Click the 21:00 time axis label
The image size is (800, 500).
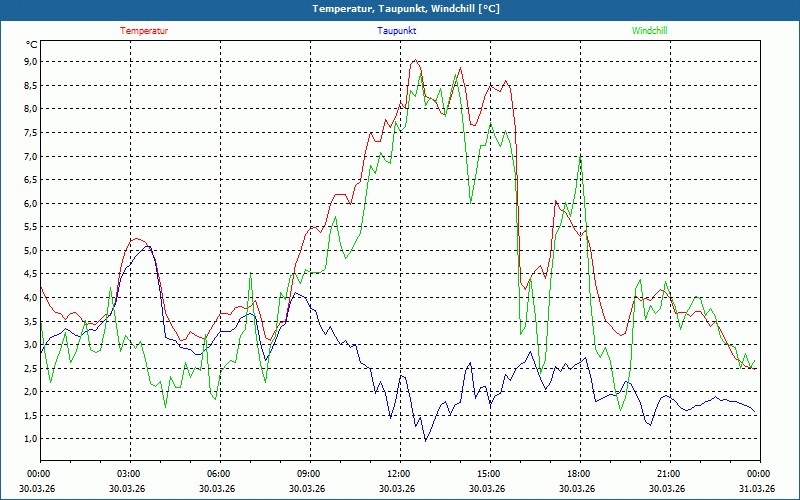[x=668, y=474]
